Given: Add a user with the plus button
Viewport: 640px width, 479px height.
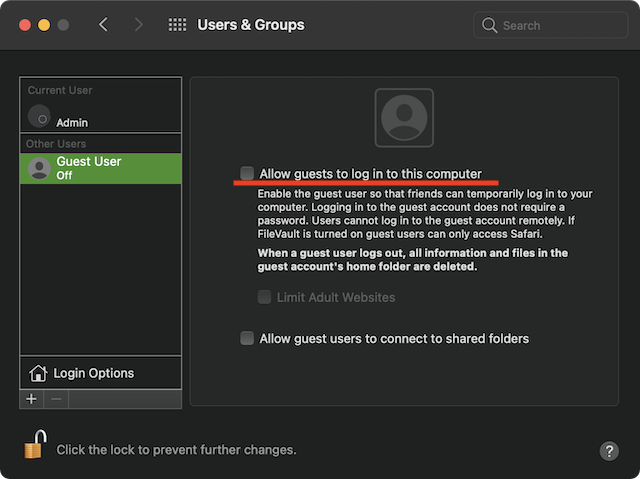Looking at the screenshot, I should tap(31, 399).
